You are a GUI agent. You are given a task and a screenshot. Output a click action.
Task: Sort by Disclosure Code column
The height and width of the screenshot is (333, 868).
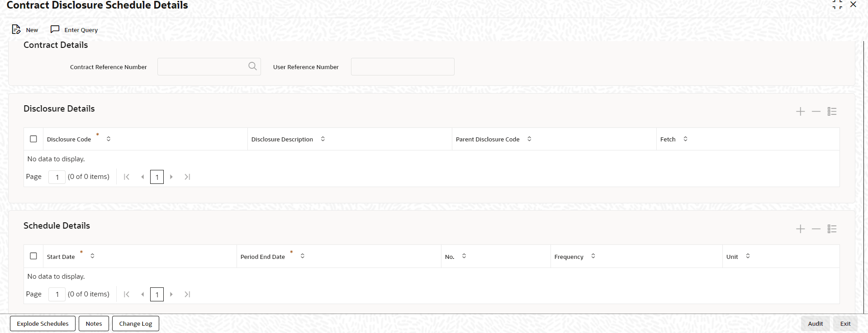[109, 139]
